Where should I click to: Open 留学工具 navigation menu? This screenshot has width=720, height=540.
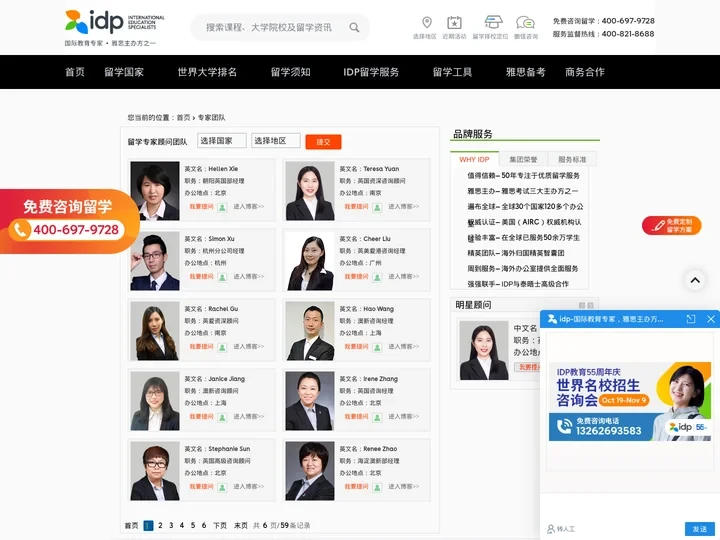click(452, 72)
